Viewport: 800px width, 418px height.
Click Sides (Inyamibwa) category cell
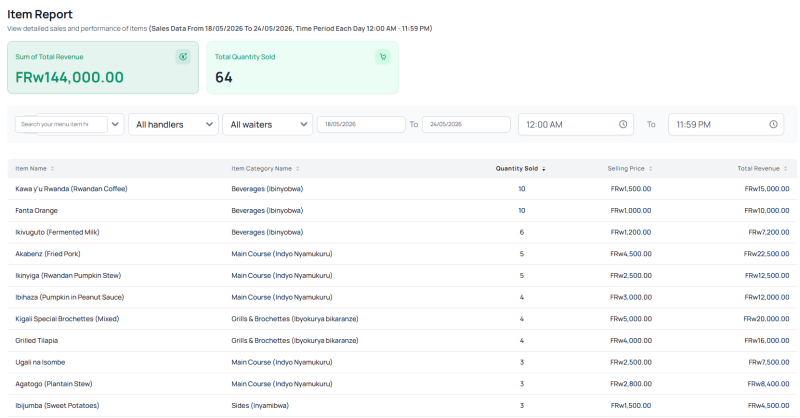[x=260, y=406]
